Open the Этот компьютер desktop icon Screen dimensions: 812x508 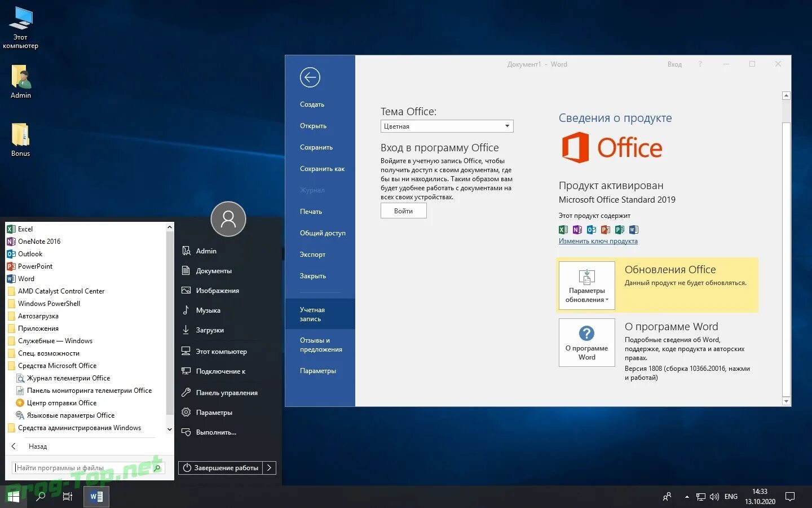tap(20, 28)
